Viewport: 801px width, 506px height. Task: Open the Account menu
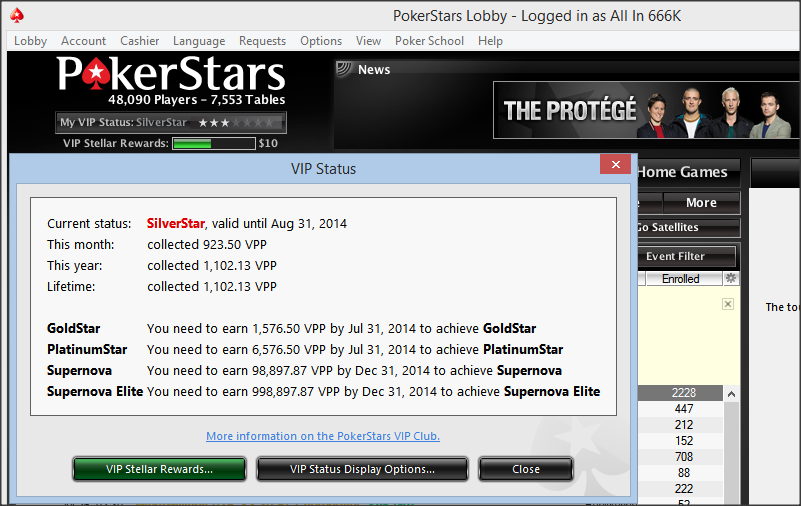coord(83,41)
